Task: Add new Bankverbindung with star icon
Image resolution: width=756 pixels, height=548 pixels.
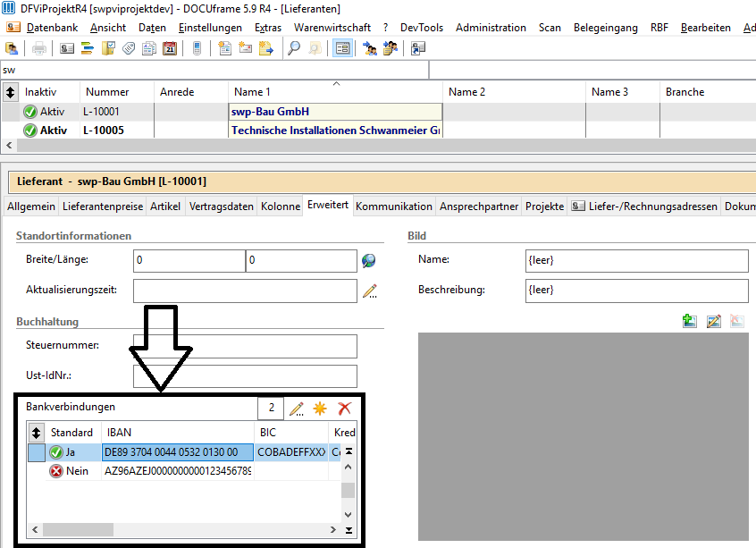Action: [x=320, y=409]
